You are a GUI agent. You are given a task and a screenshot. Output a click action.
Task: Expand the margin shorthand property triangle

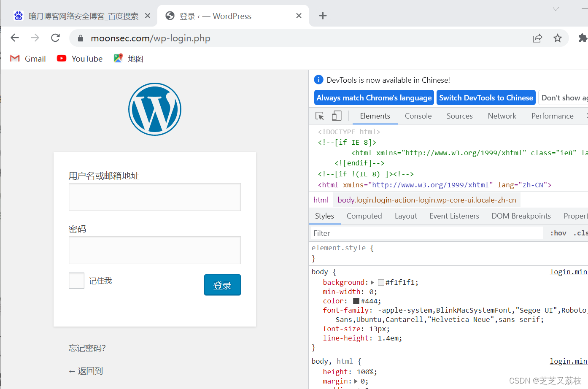356,381
